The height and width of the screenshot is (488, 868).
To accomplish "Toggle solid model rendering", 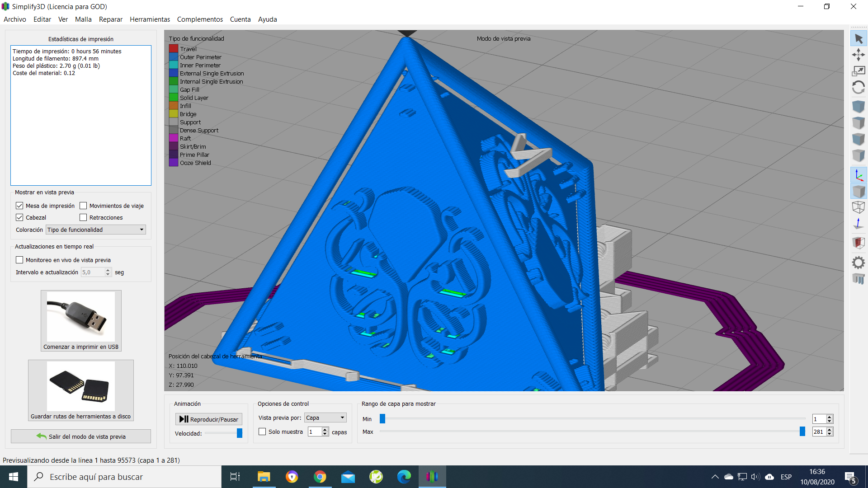I will tap(859, 191).
